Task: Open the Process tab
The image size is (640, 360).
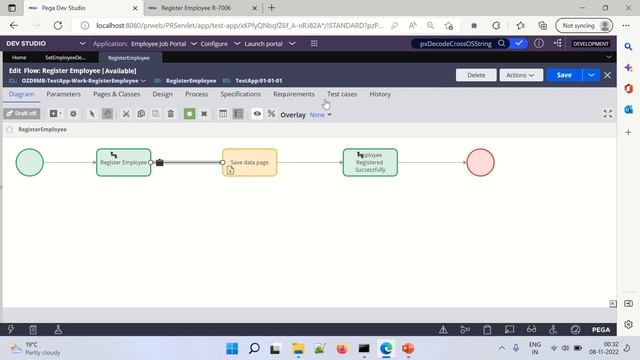Action: (x=196, y=94)
